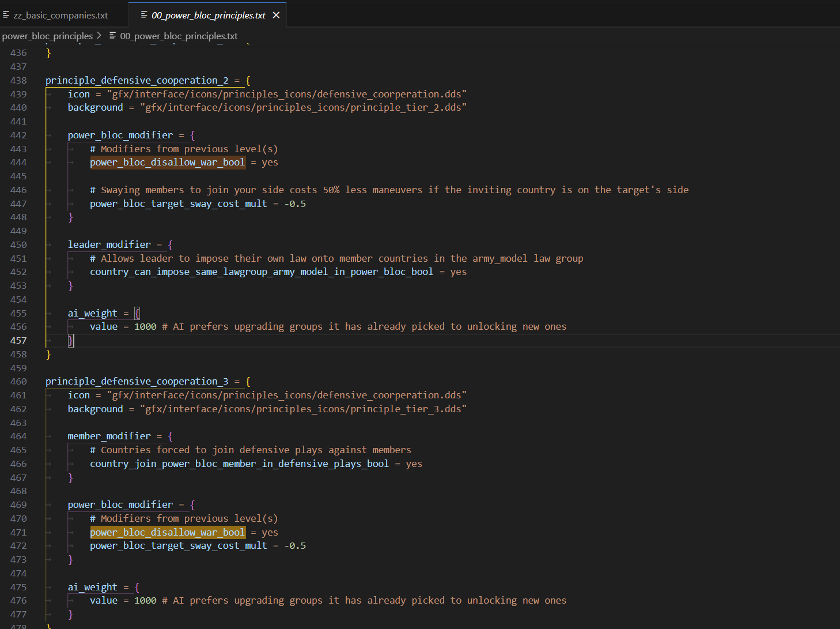Click the file icon on 00_power_bloc_principles.txt tab
The width and height of the screenshot is (840, 629).
[144, 14]
